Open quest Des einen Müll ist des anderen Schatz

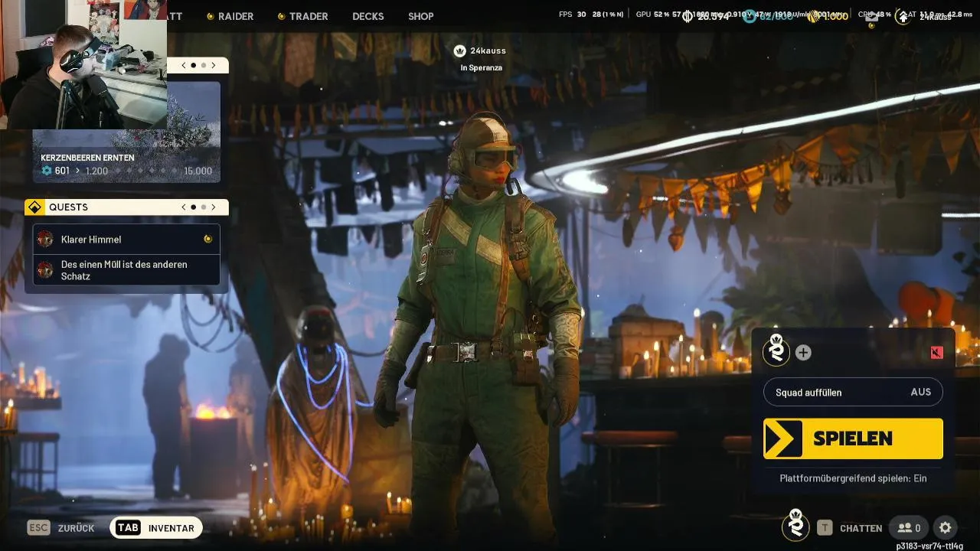(126, 270)
